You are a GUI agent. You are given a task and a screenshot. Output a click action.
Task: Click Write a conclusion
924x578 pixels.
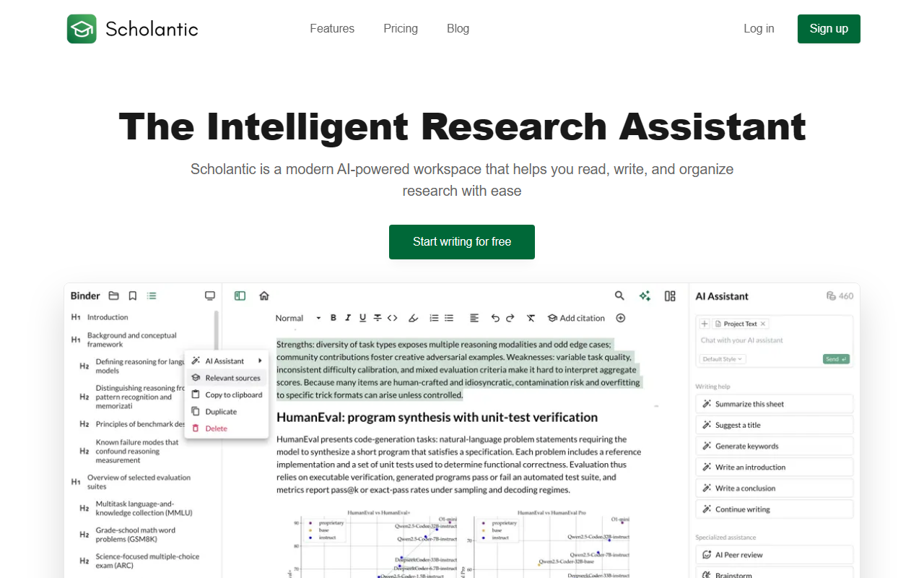[775, 488]
